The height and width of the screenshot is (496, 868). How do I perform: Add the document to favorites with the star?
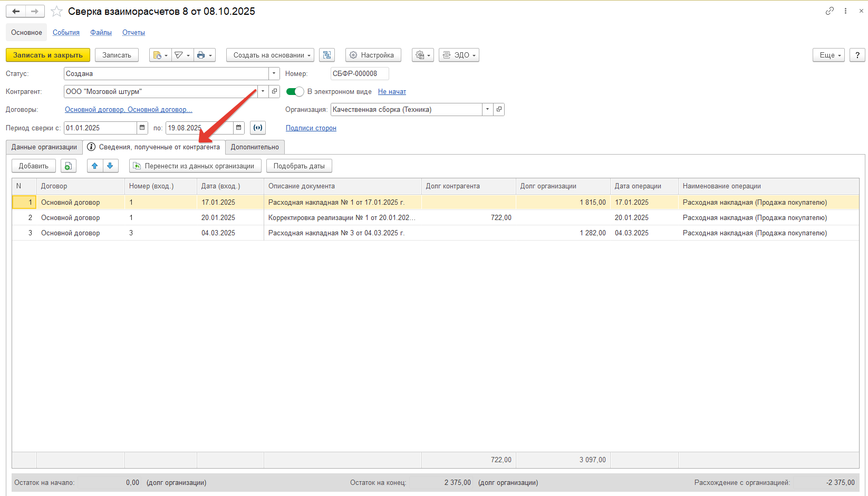click(57, 12)
